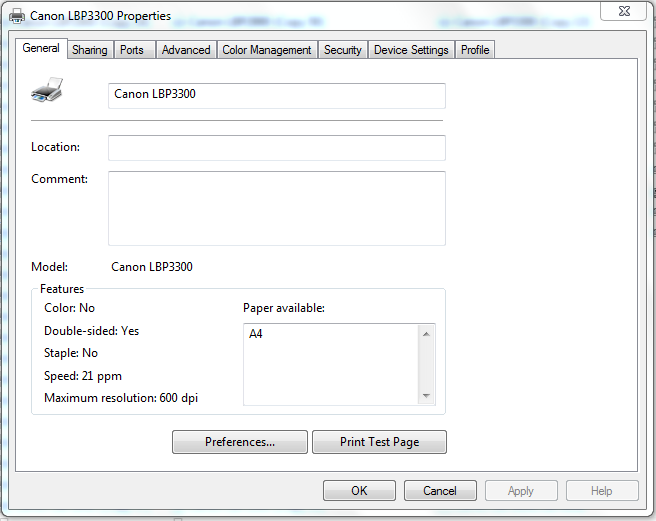Switch to the Security tab
This screenshot has width=656, height=521.
tap(343, 50)
